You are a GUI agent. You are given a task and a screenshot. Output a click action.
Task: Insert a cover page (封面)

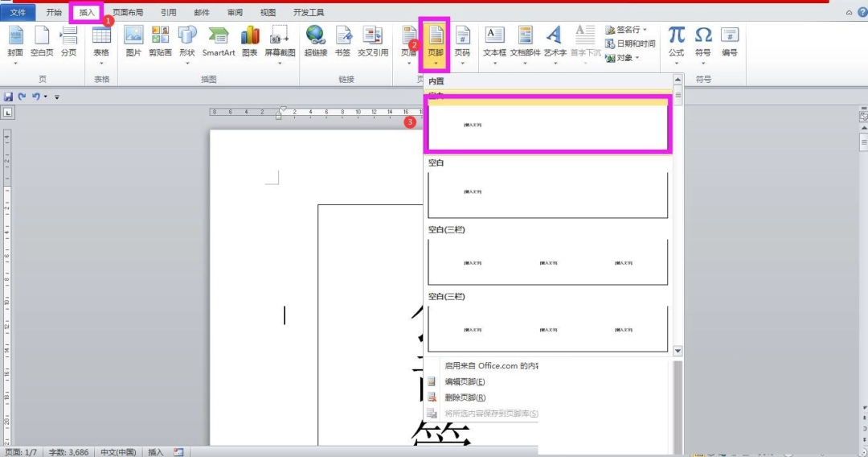click(15, 43)
